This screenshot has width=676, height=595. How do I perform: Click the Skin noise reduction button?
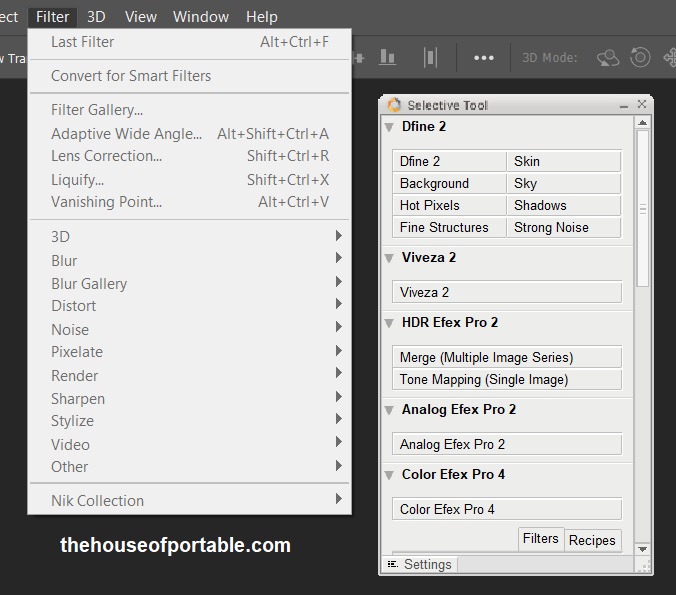point(564,161)
